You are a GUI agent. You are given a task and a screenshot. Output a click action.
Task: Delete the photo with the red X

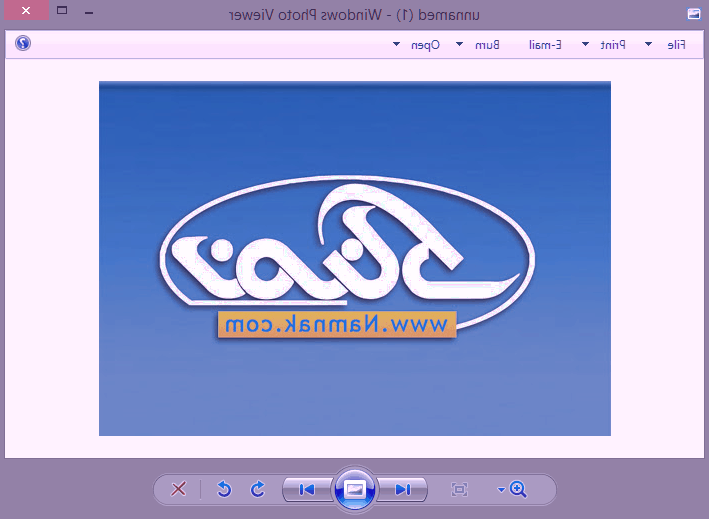pos(179,489)
